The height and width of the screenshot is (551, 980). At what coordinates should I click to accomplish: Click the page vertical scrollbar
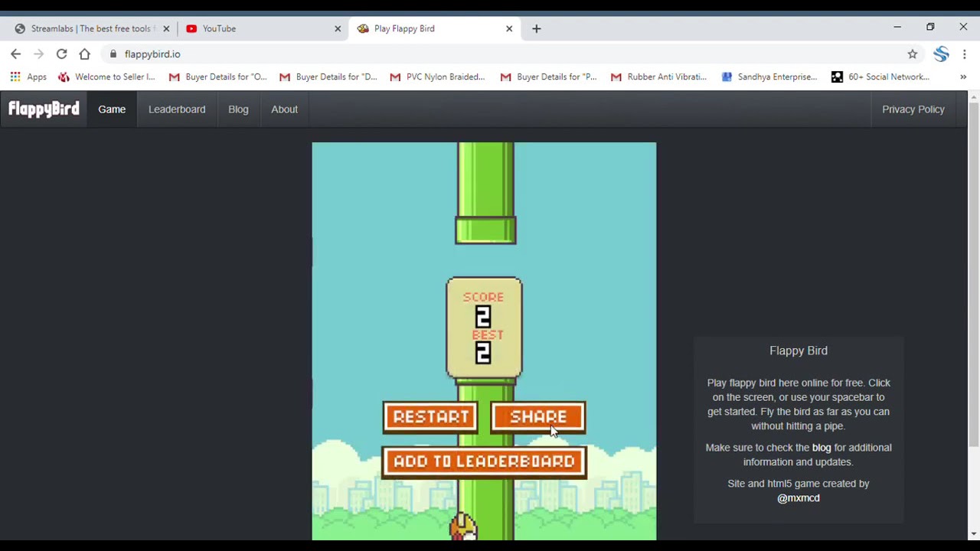974,273
